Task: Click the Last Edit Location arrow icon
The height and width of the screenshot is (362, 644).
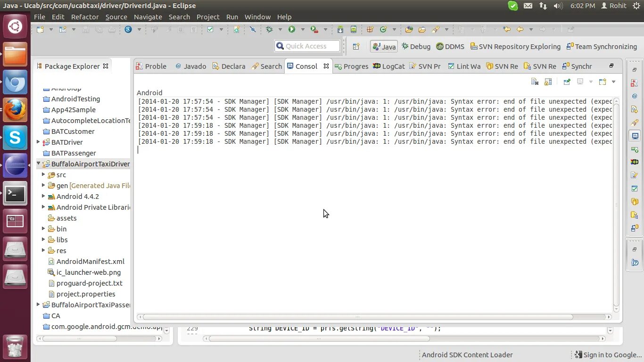Action: click(507, 29)
